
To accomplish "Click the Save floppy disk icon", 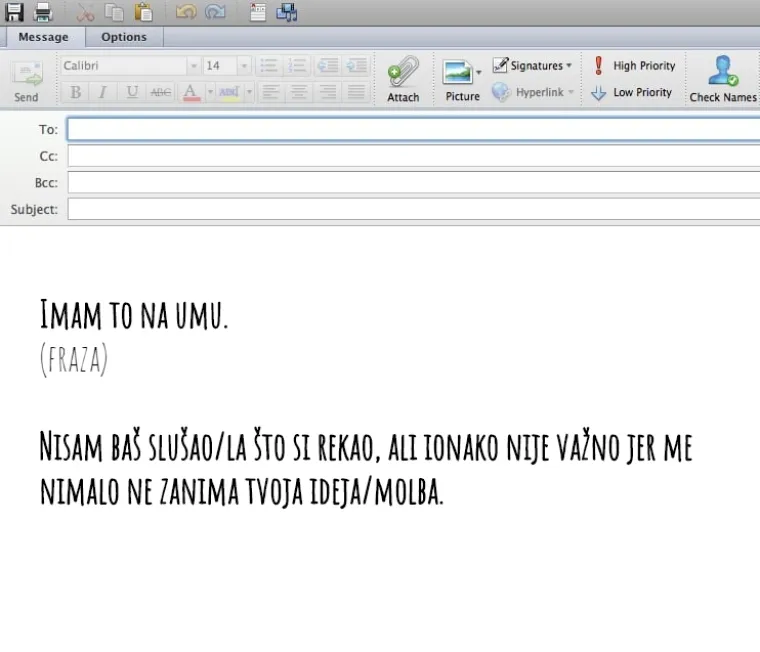I will pyautogui.click(x=15, y=12).
